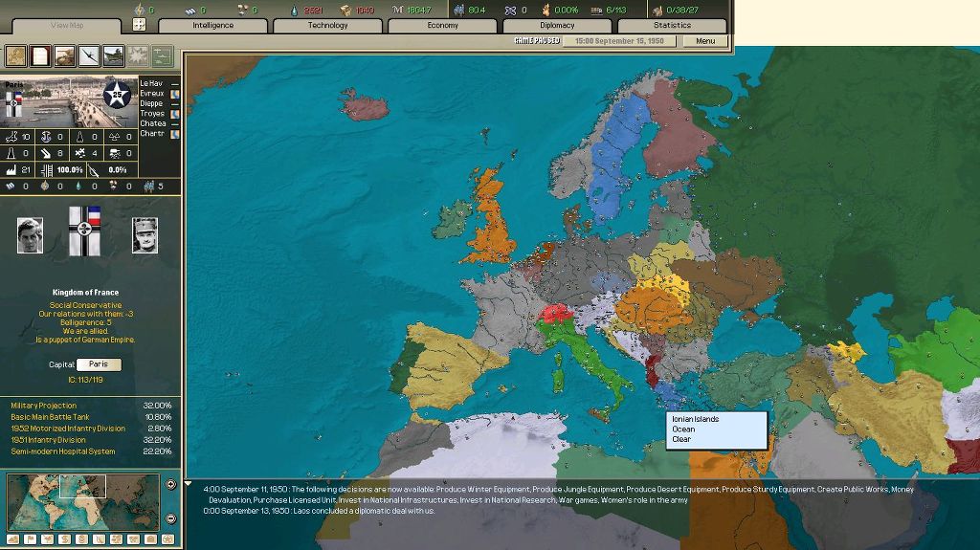Click Iceland on the map

pos(365,105)
